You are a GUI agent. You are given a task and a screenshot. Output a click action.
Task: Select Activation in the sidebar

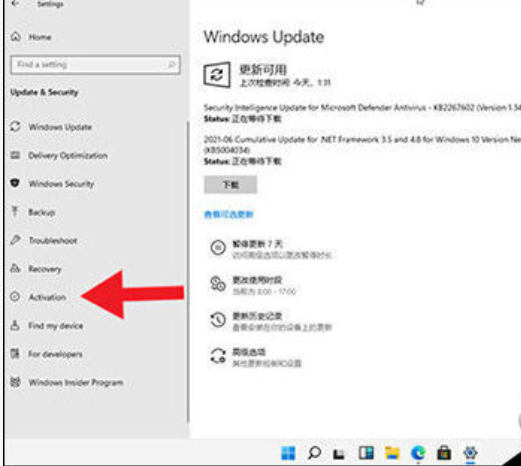click(38, 297)
